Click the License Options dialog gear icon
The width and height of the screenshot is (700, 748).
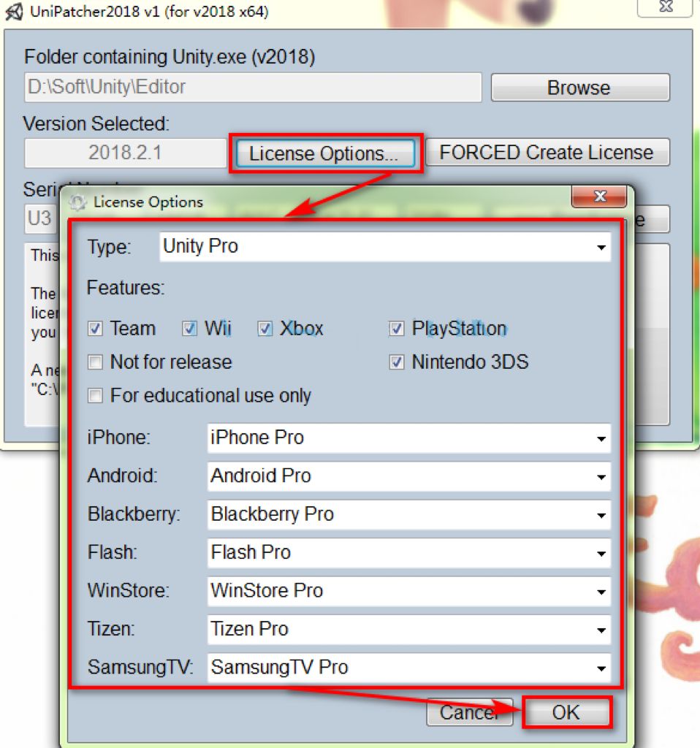click(77, 202)
